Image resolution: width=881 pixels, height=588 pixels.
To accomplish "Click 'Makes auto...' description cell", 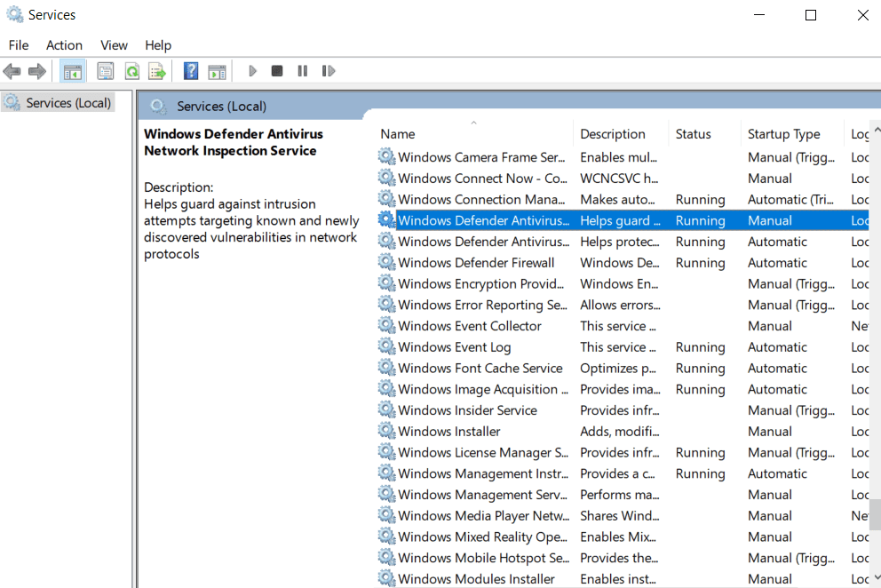I will click(x=617, y=200).
